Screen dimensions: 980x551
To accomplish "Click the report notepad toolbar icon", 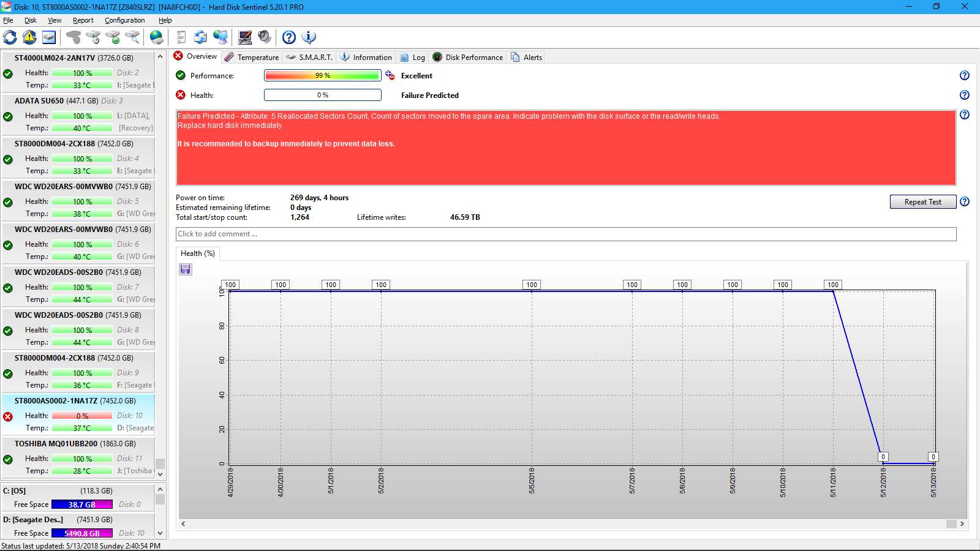I will tap(181, 37).
